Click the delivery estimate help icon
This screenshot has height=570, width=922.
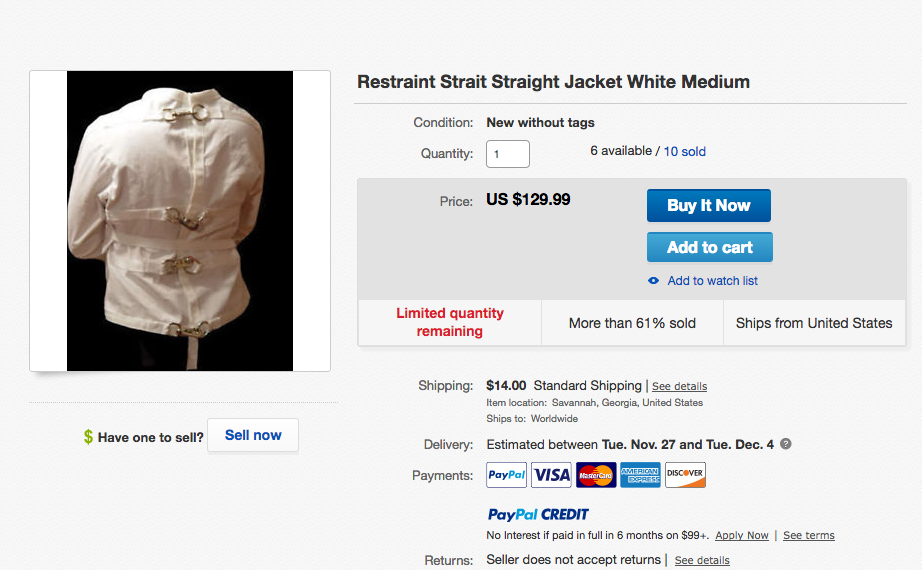786,444
